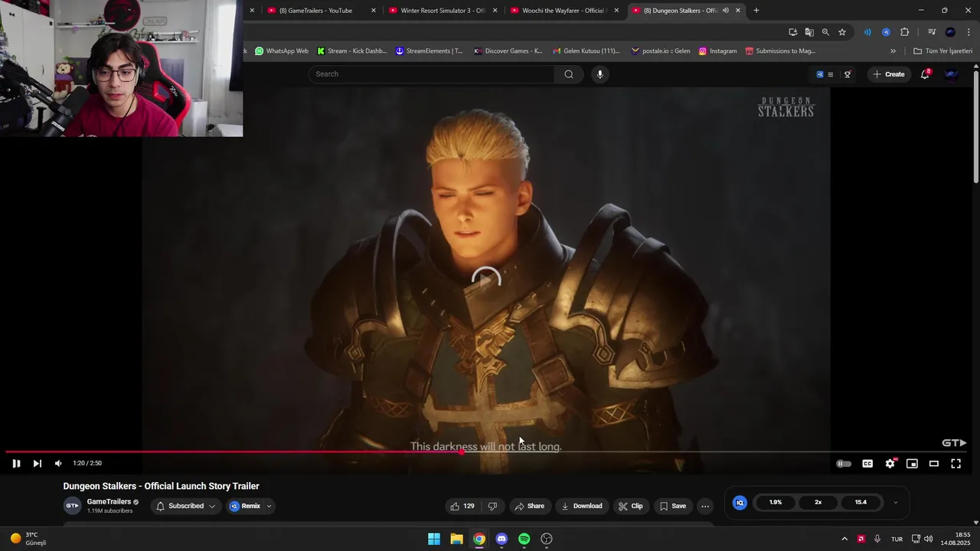Show hidden system tray icons

pos(844,539)
